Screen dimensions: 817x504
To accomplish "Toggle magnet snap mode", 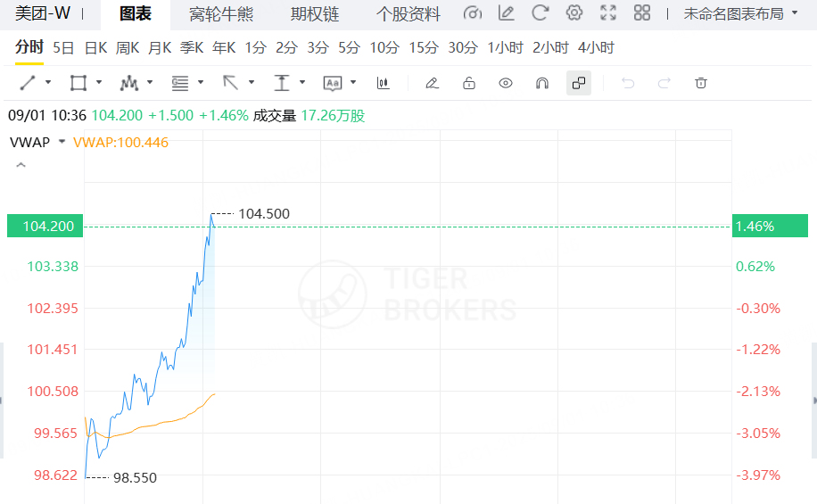I will click(x=542, y=83).
